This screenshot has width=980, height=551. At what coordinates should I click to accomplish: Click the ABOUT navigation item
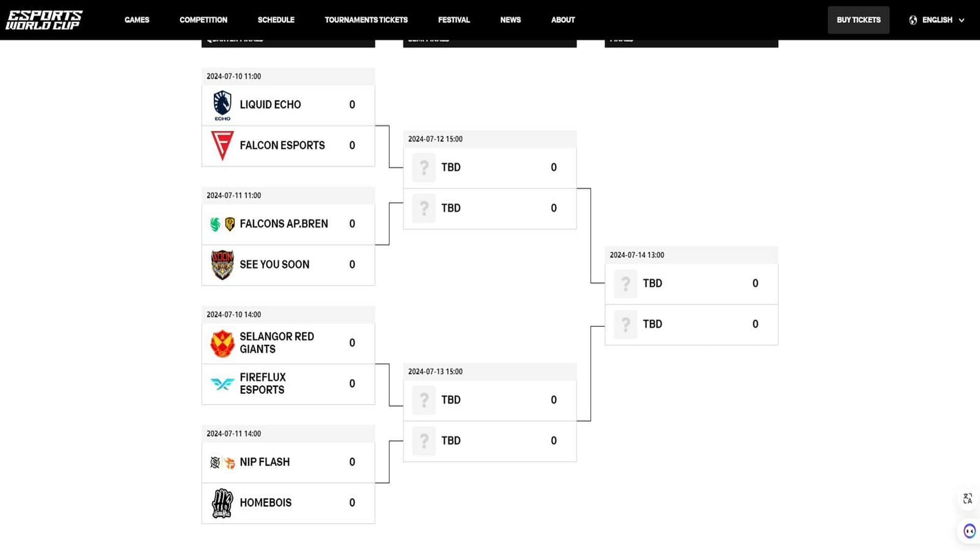tap(562, 19)
